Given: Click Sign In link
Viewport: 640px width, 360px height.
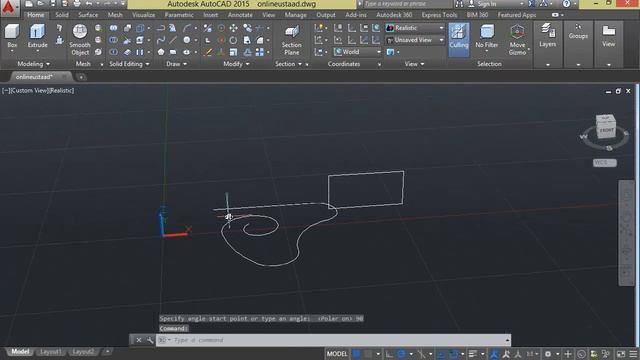Looking at the screenshot, I should pyautogui.click(x=486, y=4).
